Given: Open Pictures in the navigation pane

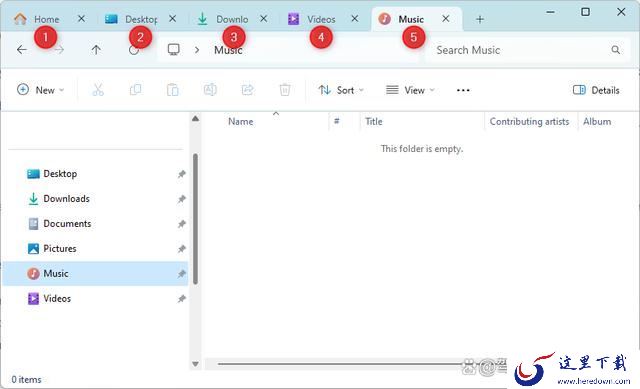Looking at the screenshot, I should (x=96, y=249).
